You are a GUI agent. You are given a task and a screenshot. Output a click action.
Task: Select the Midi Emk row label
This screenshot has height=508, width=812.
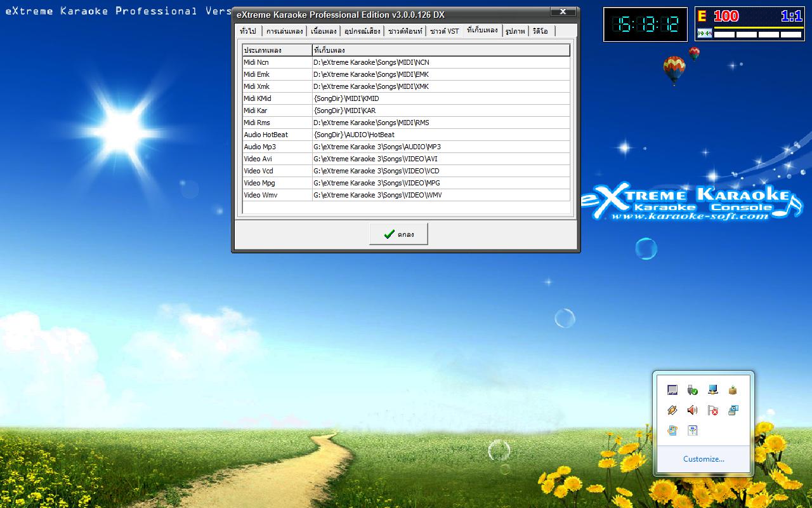[277, 74]
